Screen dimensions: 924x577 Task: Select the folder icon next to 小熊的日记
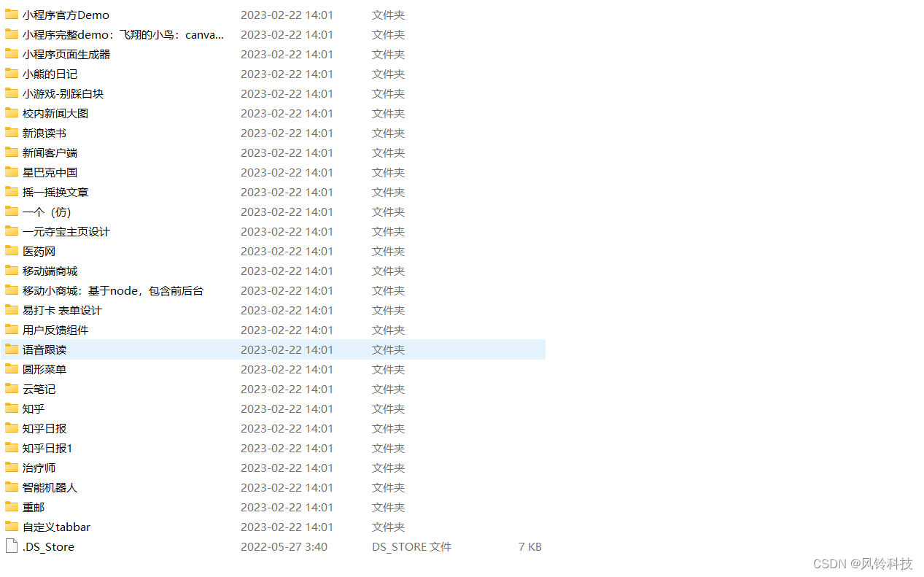pyautogui.click(x=11, y=74)
